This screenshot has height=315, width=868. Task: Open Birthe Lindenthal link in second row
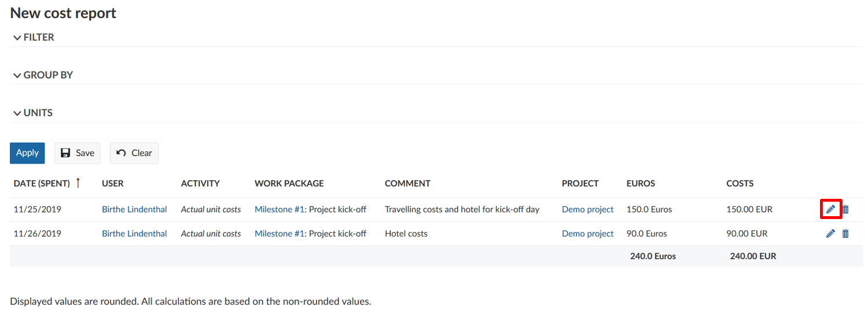tap(134, 234)
